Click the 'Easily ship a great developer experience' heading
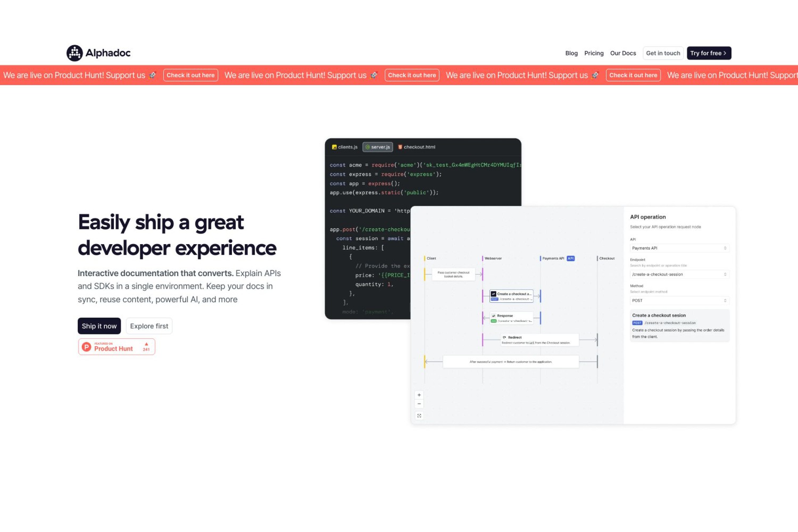The width and height of the screenshot is (798, 532). click(x=177, y=235)
